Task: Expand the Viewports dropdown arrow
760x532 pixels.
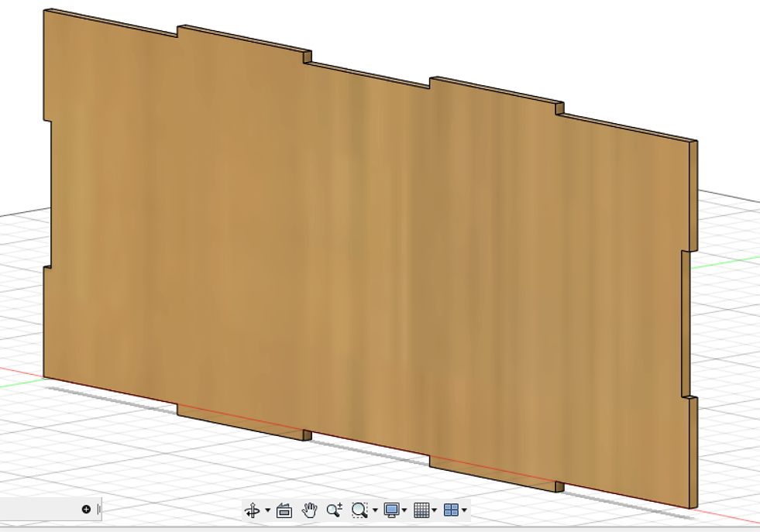Action: [x=464, y=510]
